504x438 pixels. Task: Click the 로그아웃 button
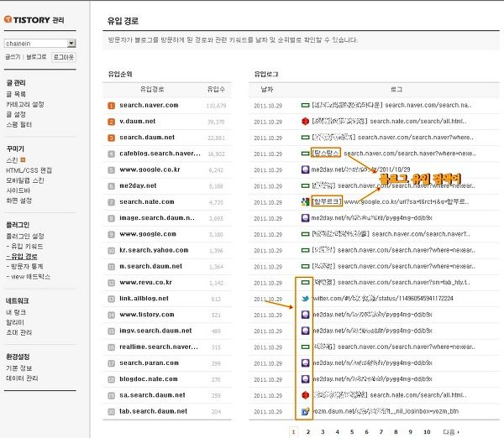coord(64,57)
